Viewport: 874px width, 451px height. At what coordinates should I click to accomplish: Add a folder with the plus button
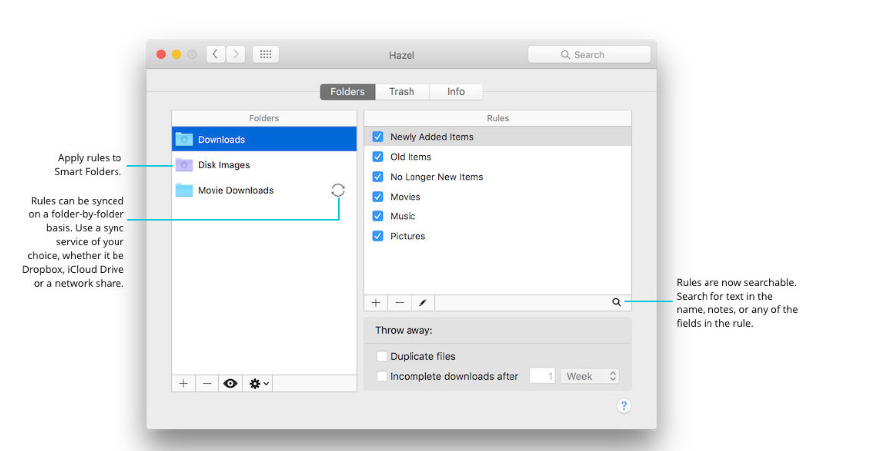pos(183,384)
